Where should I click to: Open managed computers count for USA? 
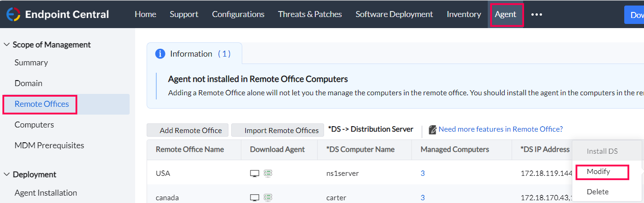(x=422, y=174)
